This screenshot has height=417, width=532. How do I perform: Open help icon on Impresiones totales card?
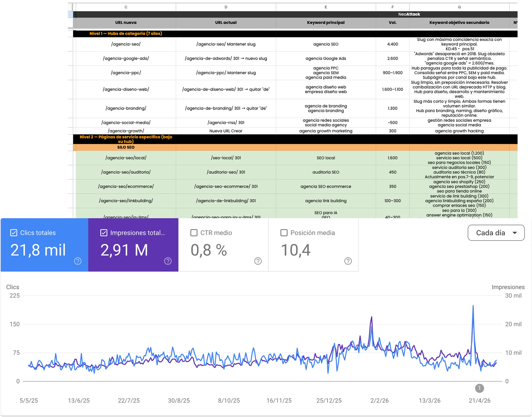pos(168,261)
